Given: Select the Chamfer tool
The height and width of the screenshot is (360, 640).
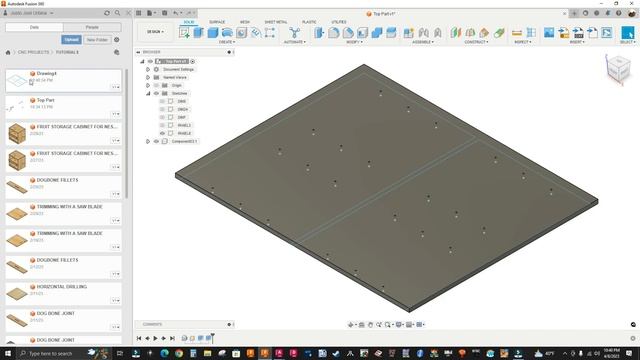Looking at the screenshot, I should click(x=348, y=33).
